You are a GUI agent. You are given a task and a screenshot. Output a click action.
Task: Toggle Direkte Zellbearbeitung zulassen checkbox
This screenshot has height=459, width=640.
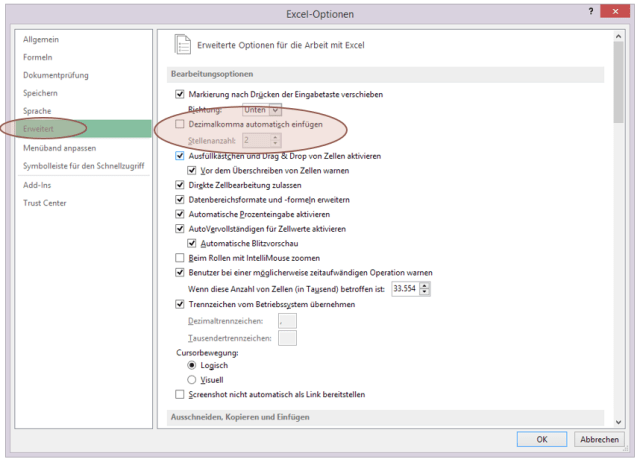coord(180,186)
